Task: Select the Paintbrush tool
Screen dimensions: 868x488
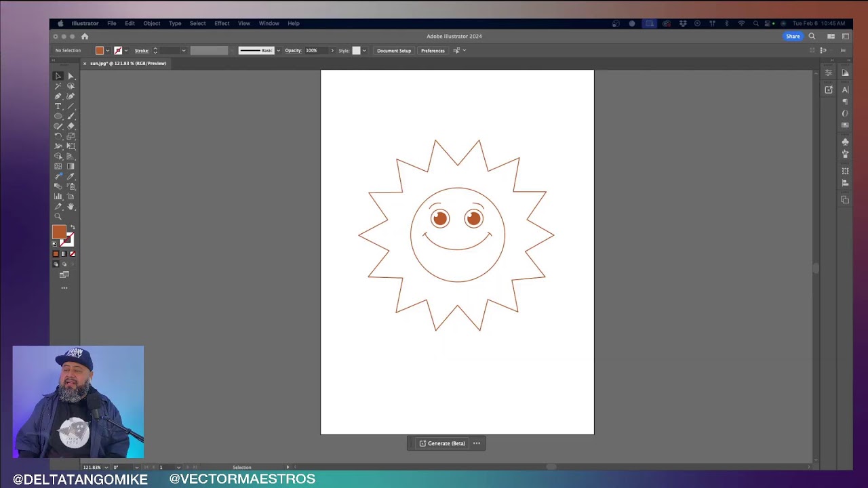Action: [x=71, y=116]
